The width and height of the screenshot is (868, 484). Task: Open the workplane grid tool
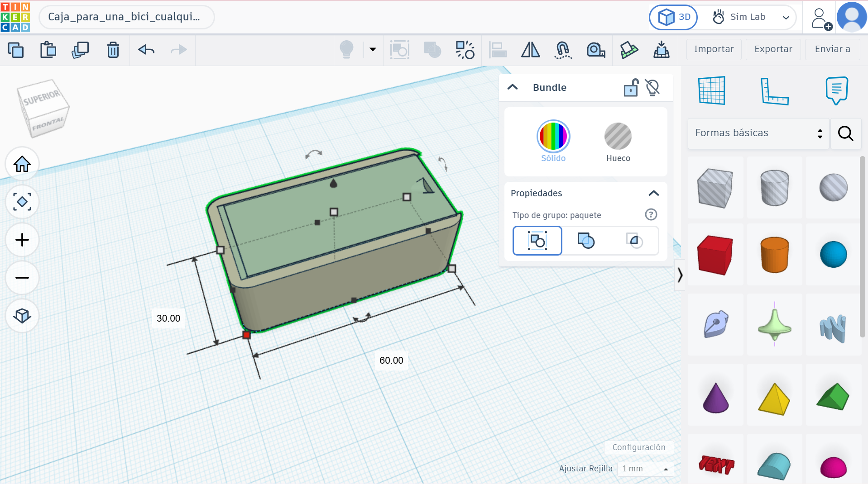click(712, 90)
